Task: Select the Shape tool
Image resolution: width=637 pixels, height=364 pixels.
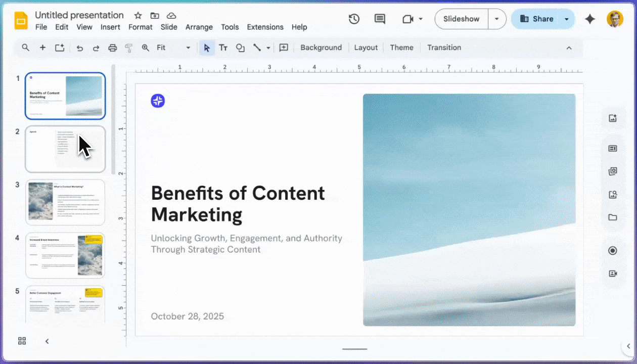Action: [240, 48]
